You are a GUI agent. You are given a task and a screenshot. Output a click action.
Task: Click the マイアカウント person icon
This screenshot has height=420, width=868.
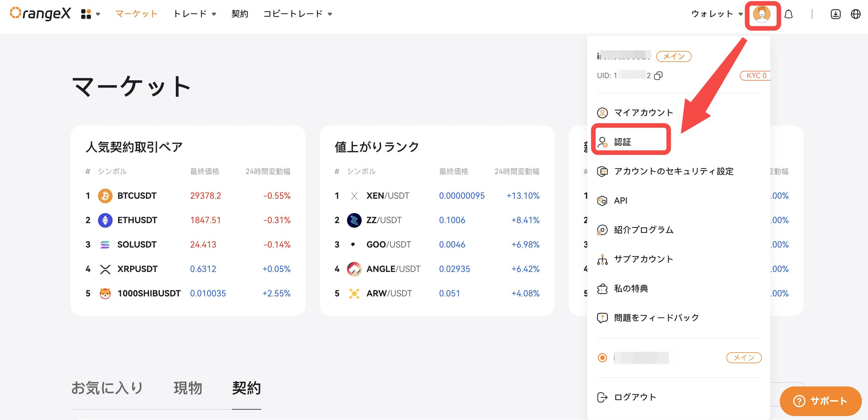[602, 113]
